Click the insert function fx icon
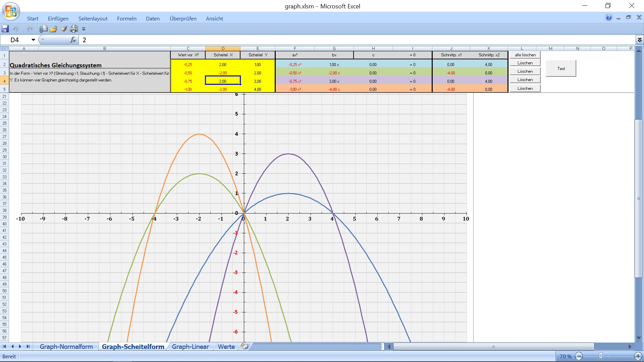Viewport: 644px width, 362px height. (x=73, y=40)
